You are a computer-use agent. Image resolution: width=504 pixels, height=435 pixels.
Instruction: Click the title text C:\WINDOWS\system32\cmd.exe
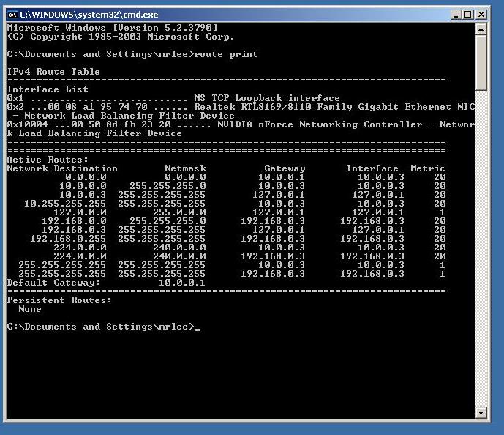point(89,15)
